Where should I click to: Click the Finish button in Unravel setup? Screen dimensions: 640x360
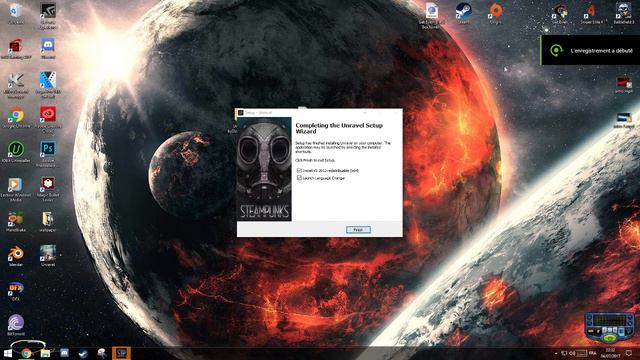pyautogui.click(x=358, y=230)
